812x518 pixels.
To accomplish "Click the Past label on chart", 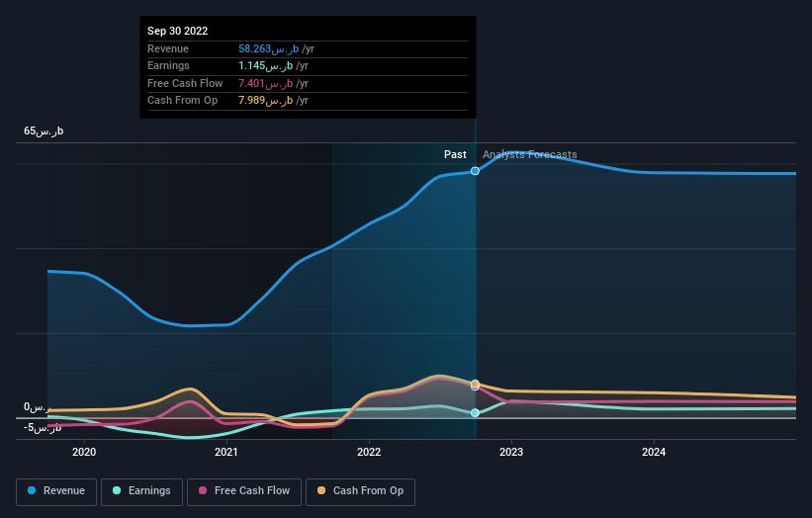I will pos(455,154).
